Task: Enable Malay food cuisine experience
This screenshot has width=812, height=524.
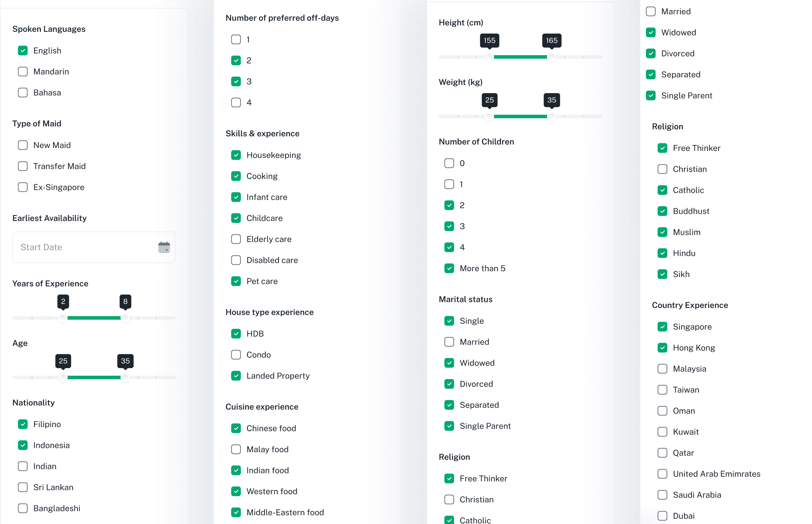Action: pos(236,450)
